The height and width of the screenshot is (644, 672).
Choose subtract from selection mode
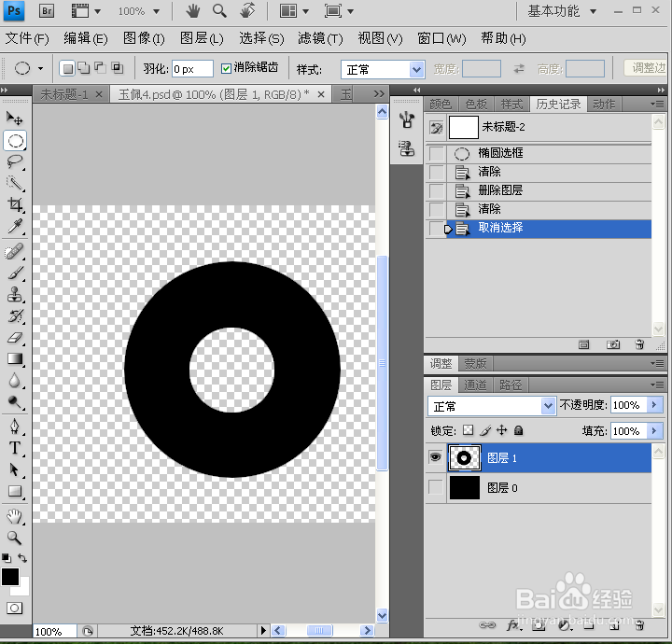[100, 68]
